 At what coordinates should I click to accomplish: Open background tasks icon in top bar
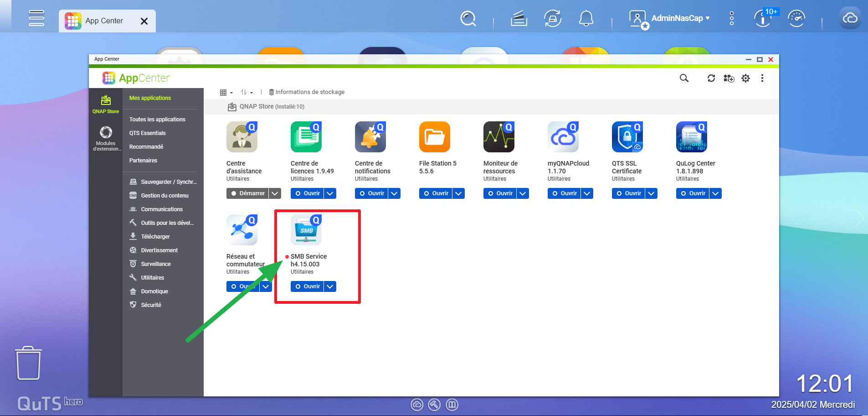click(x=519, y=19)
